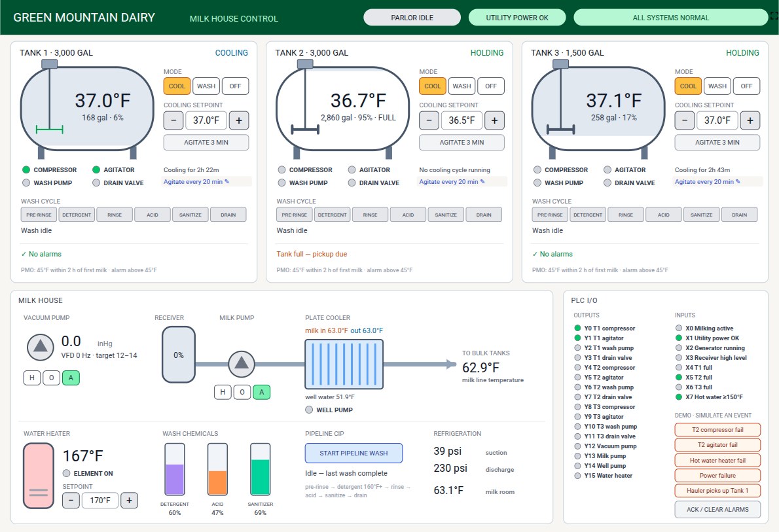
Task: Select Tank 2 ACID wash step
Action: (x=408, y=215)
